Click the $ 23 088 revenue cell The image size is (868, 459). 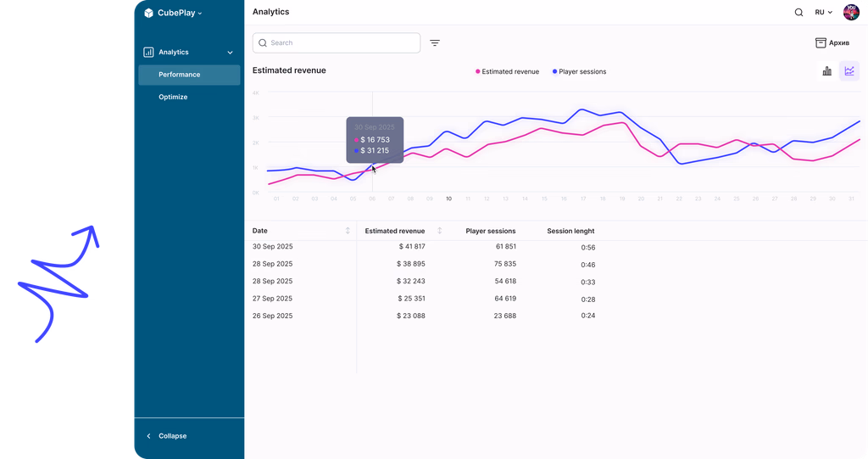[x=411, y=316]
